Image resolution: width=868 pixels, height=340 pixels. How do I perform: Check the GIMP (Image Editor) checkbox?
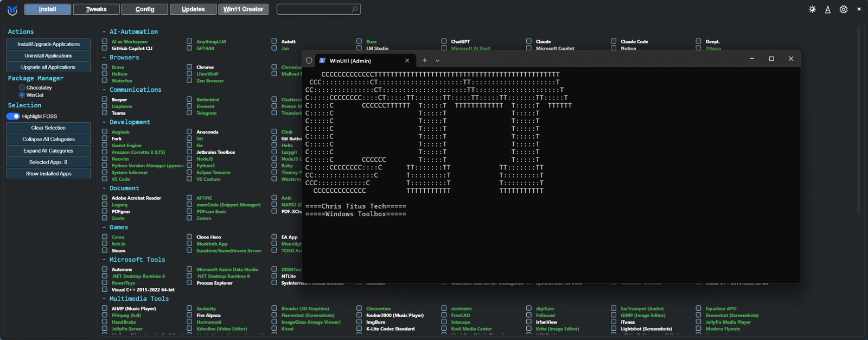pyautogui.click(x=614, y=315)
